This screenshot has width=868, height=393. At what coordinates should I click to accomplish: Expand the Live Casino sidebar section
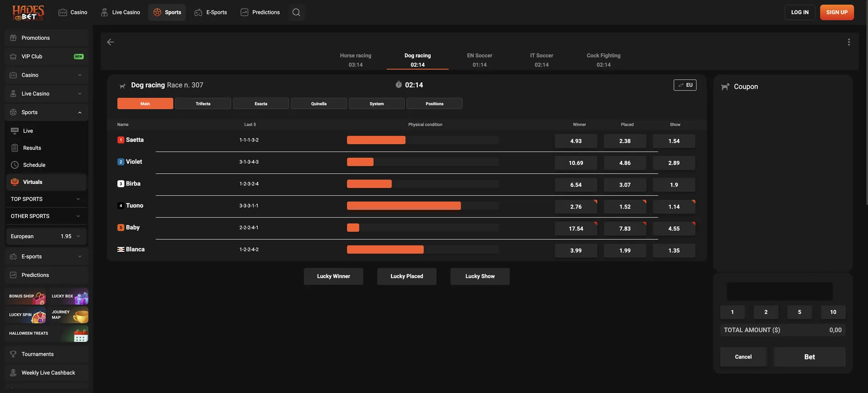[x=47, y=94]
